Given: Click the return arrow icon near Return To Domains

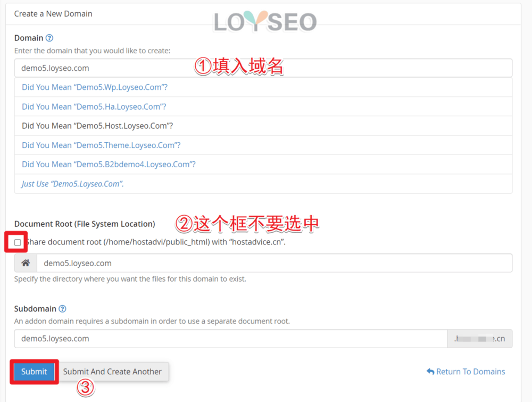Looking at the screenshot, I should pyautogui.click(x=430, y=372).
